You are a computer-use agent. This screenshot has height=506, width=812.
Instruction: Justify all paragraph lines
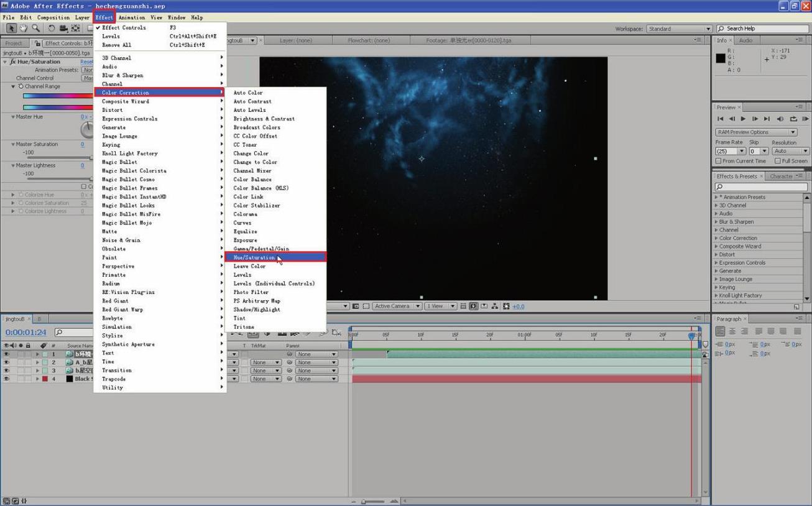click(797, 331)
